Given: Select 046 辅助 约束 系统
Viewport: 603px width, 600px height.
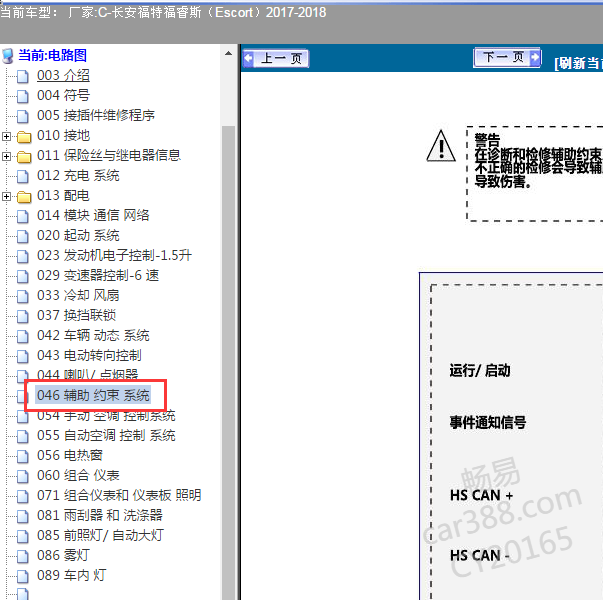Looking at the screenshot, I should click(93, 395).
